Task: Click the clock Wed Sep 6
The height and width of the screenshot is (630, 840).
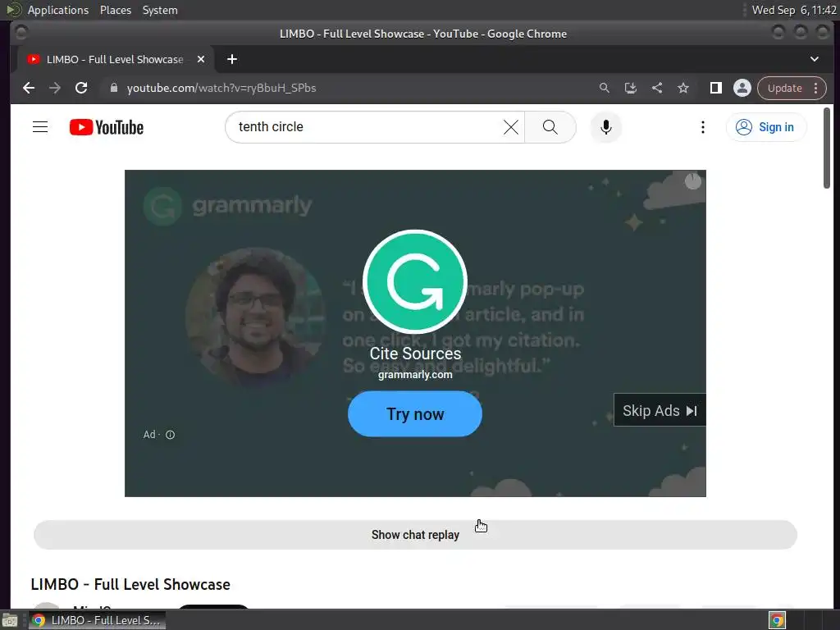Action: click(794, 10)
